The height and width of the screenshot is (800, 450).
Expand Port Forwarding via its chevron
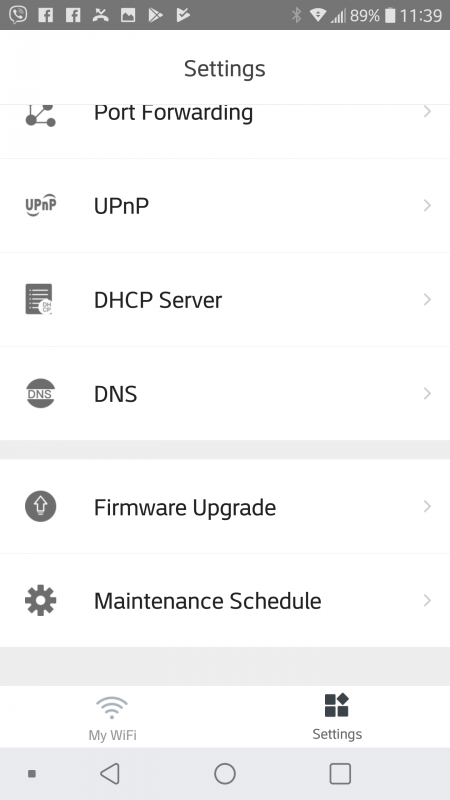point(427,111)
